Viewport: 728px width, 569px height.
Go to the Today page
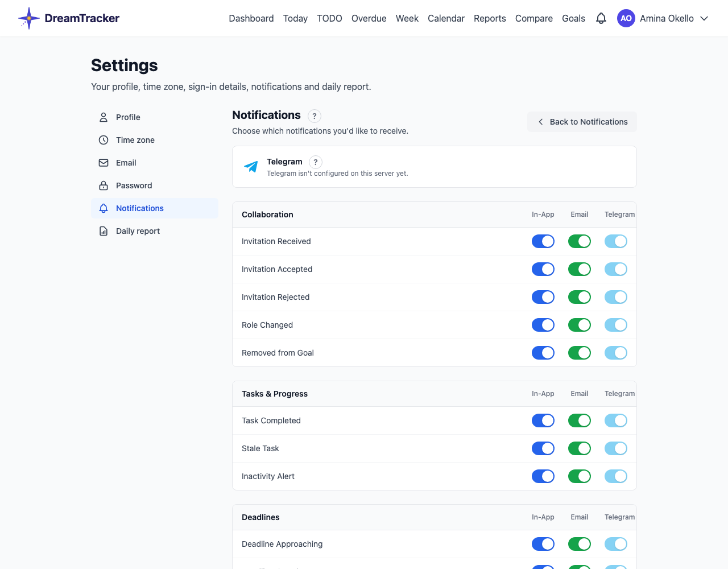295,18
